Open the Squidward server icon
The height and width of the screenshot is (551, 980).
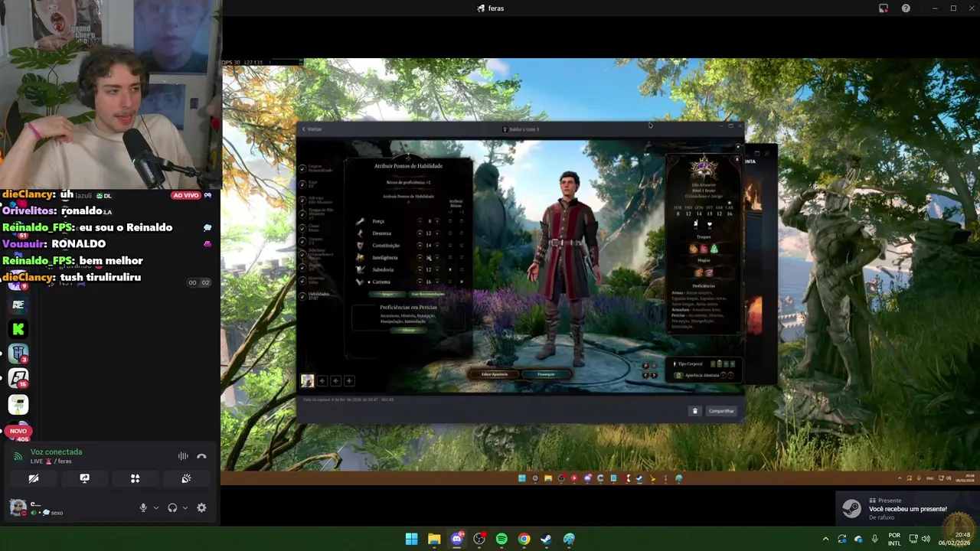pos(18,404)
